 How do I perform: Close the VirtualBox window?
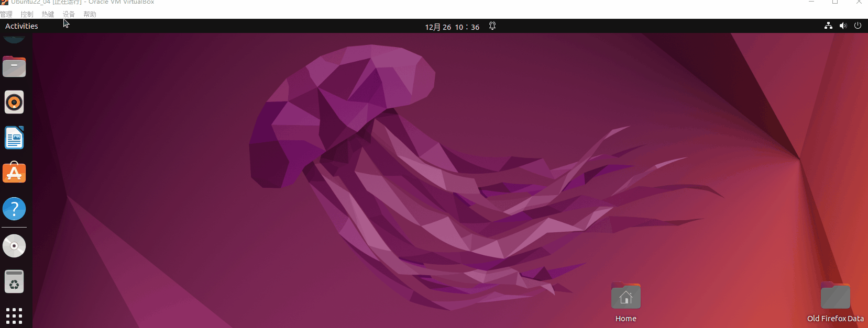click(x=859, y=2)
